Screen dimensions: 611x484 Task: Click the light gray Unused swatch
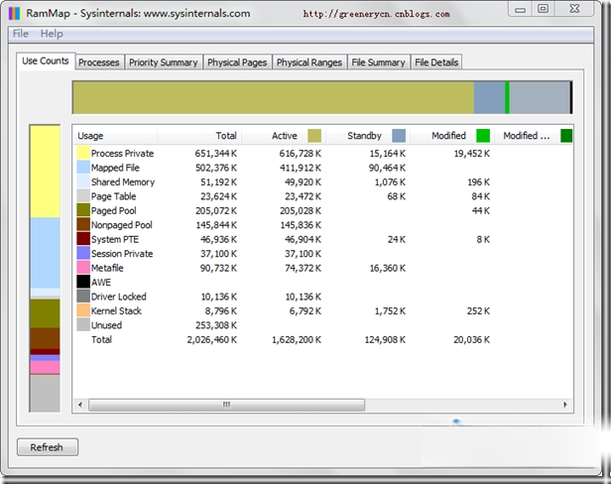click(83, 325)
